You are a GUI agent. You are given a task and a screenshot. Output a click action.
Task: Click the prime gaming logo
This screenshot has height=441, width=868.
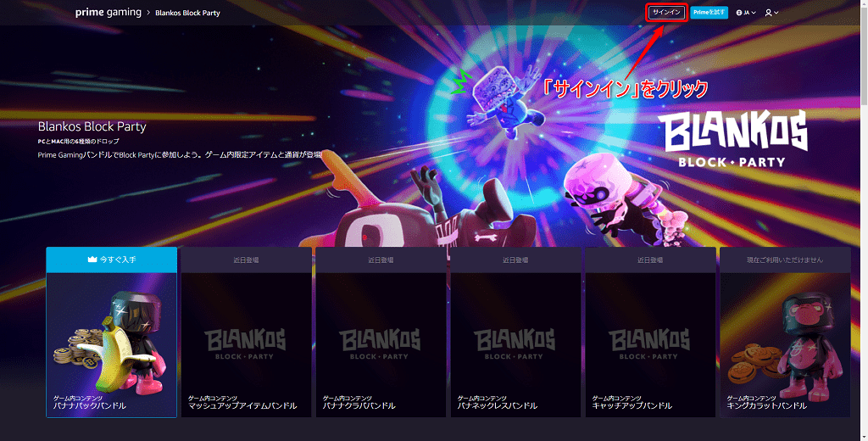[x=108, y=12]
